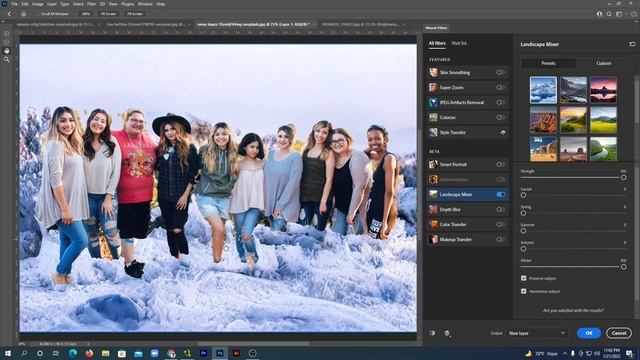Open Firefox from the taskbar

(x=89, y=353)
